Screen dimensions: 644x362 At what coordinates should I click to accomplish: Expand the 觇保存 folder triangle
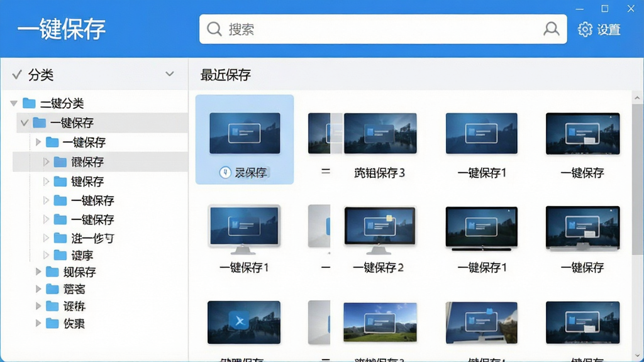38,271
